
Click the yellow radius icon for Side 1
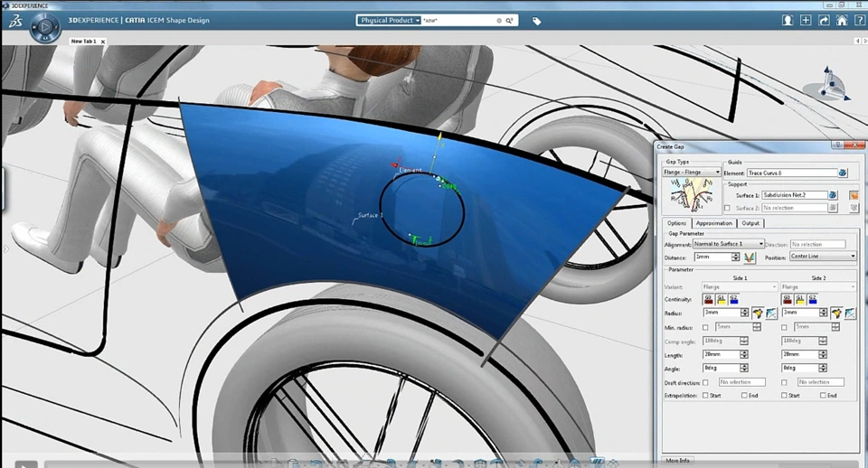tap(758, 314)
